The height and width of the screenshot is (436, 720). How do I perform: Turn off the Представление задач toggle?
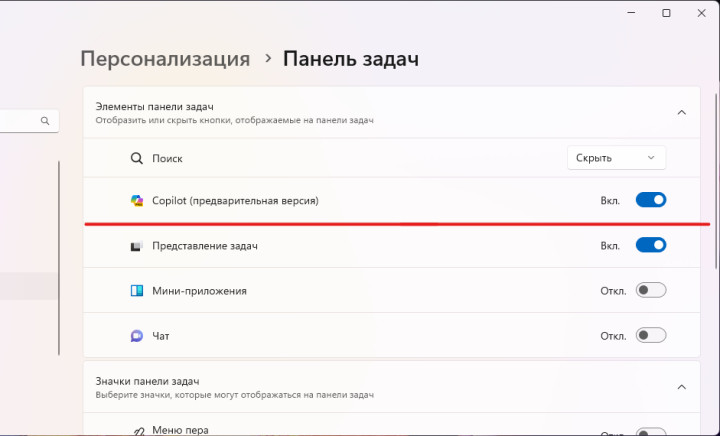(x=650, y=245)
